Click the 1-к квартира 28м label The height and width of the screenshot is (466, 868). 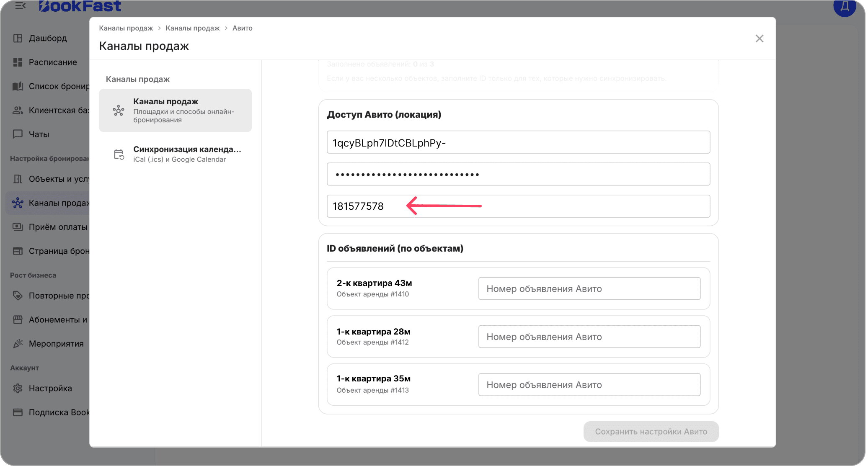point(374,332)
